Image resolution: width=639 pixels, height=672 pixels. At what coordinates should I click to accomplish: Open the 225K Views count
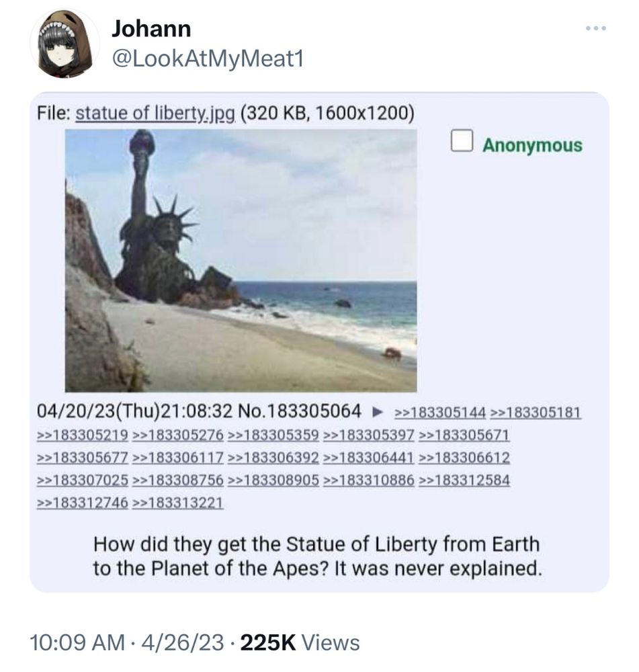[x=300, y=642]
